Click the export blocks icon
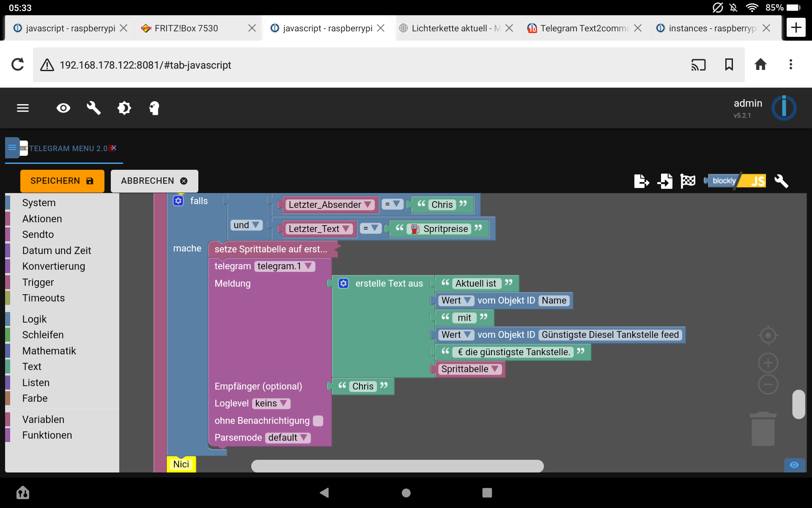812x508 pixels. [641, 181]
